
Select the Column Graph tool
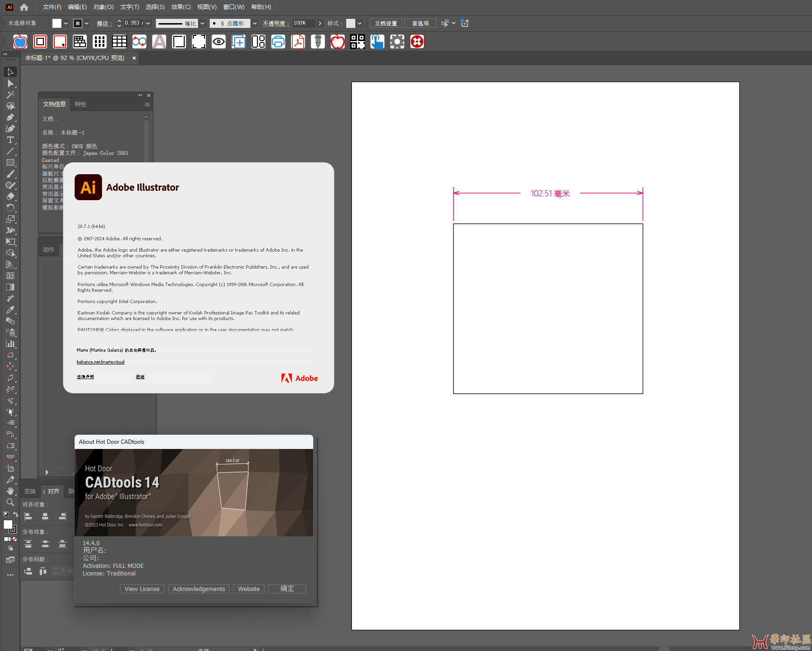pos(10,344)
